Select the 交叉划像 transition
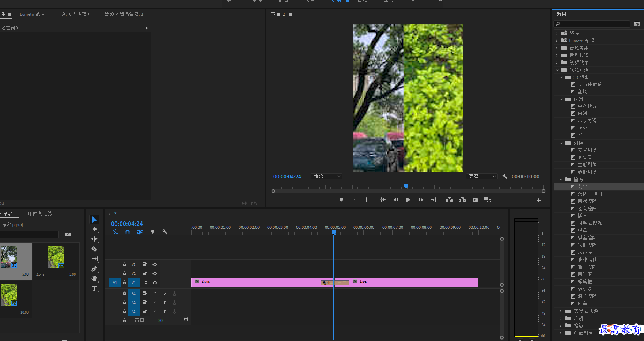Viewport: 644px width, 341px height. pos(587,150)
